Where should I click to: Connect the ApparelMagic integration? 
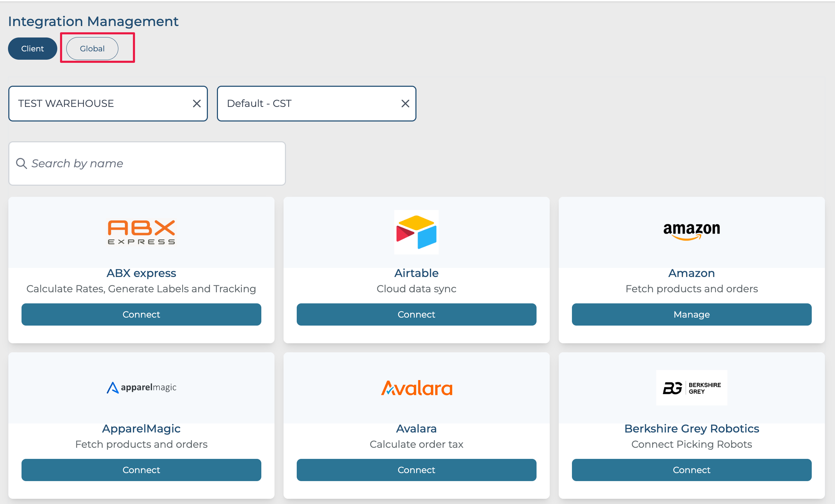pyautogui.click(x=141, y=470)
